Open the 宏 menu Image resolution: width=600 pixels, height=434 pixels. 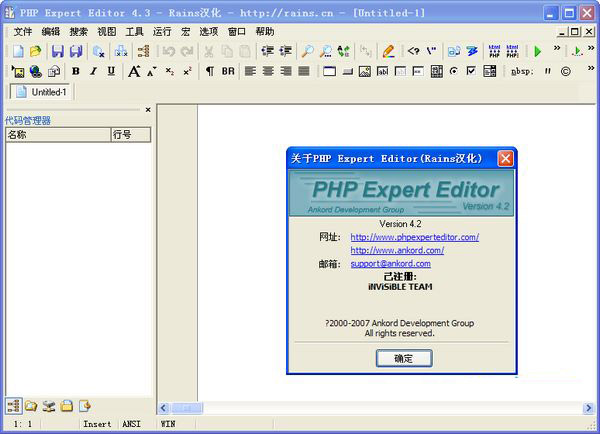point(186,32)
